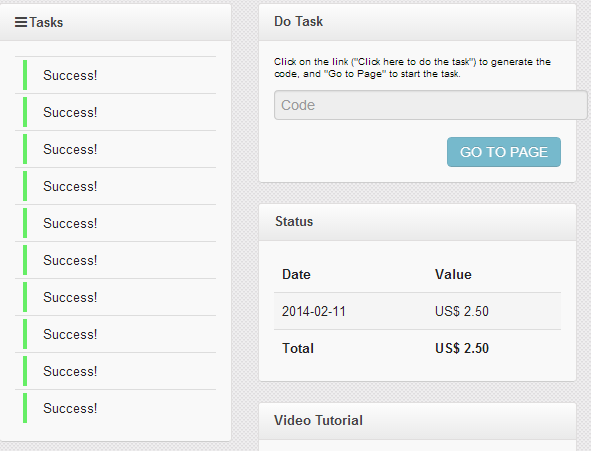Select the bottommost Success! task entry
This screenshot has height=451, width=591.
(115, 408)
